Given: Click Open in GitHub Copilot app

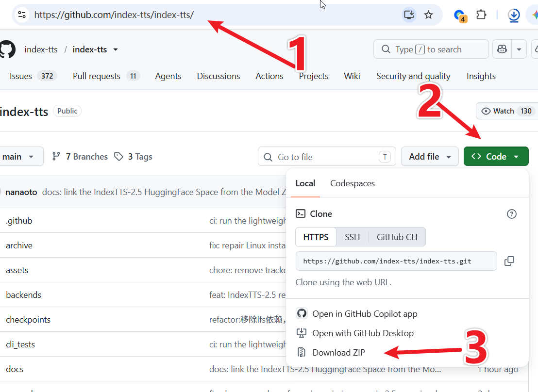Looking at the screenshot, I should (x=357, y=314).
